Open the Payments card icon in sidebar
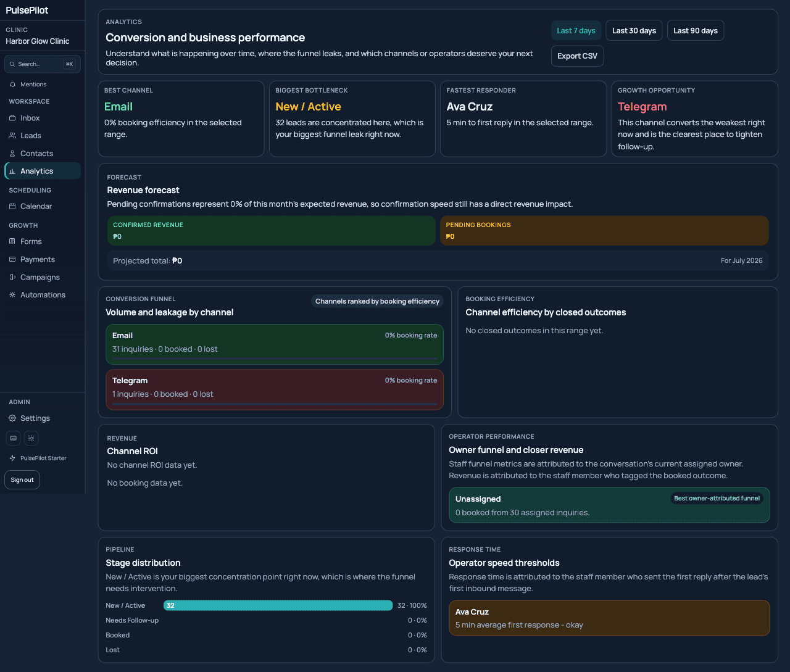 point(12,259)
